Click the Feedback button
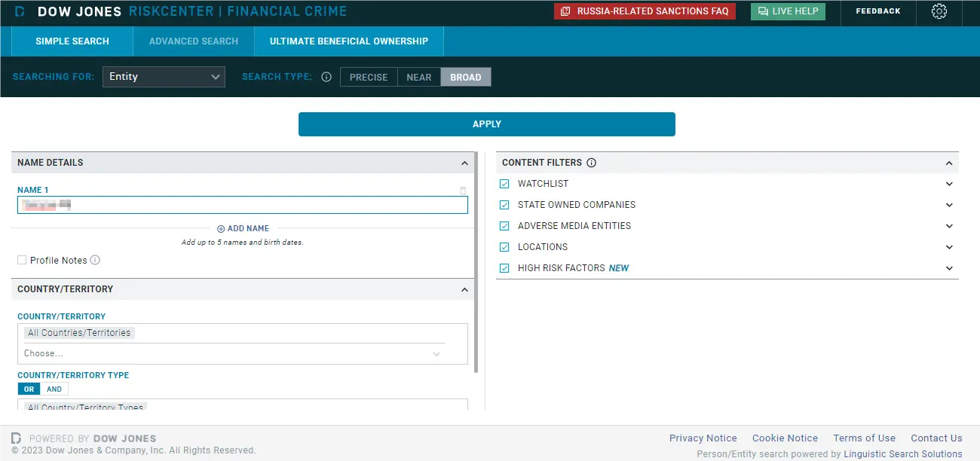This screenshot has width=980, height=461. [878, 11]
